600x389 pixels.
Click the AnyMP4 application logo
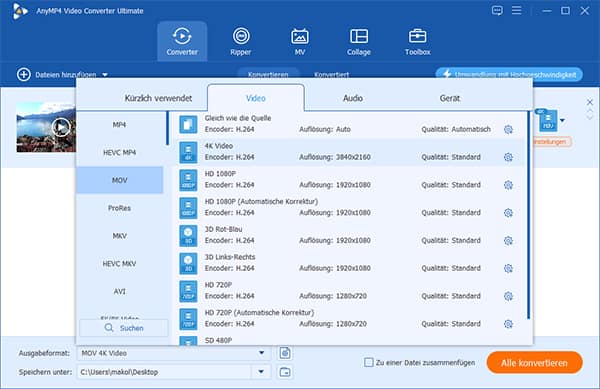[x=19, y=11]
